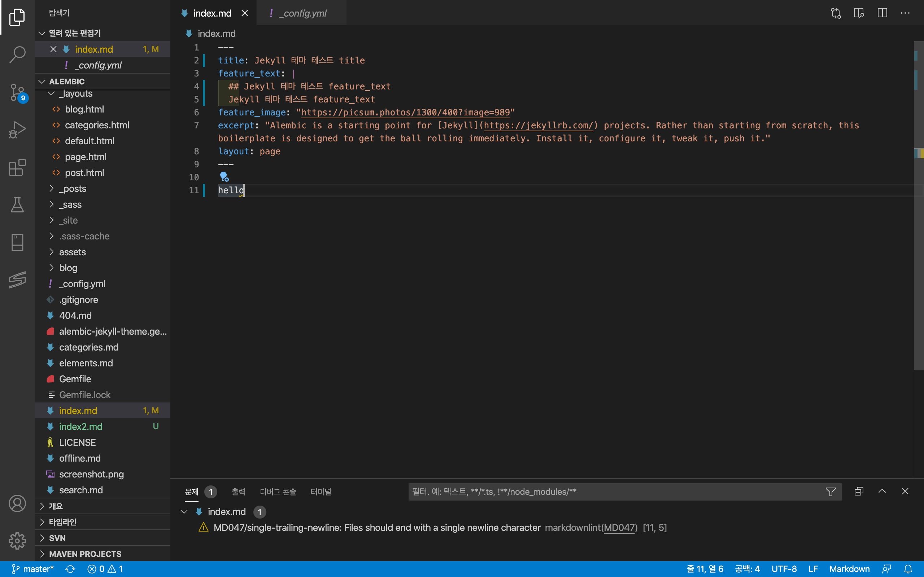Expand the MAVEN PROJECTS section
The image size is (924, 577).
(x=85, y=554)
